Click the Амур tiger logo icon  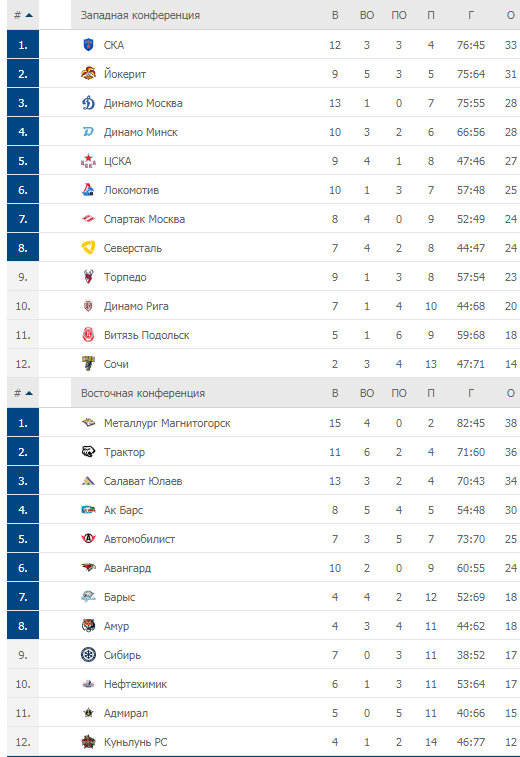point(88,626)
